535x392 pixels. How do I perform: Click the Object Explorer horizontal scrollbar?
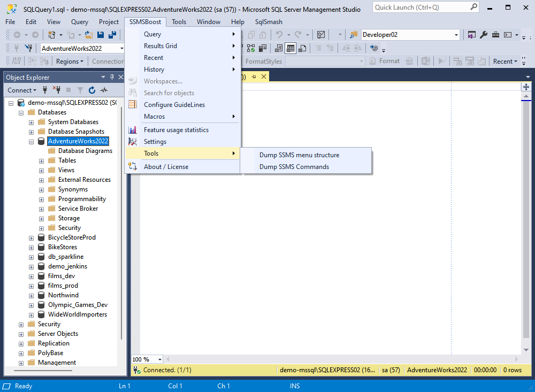point(43,370)
